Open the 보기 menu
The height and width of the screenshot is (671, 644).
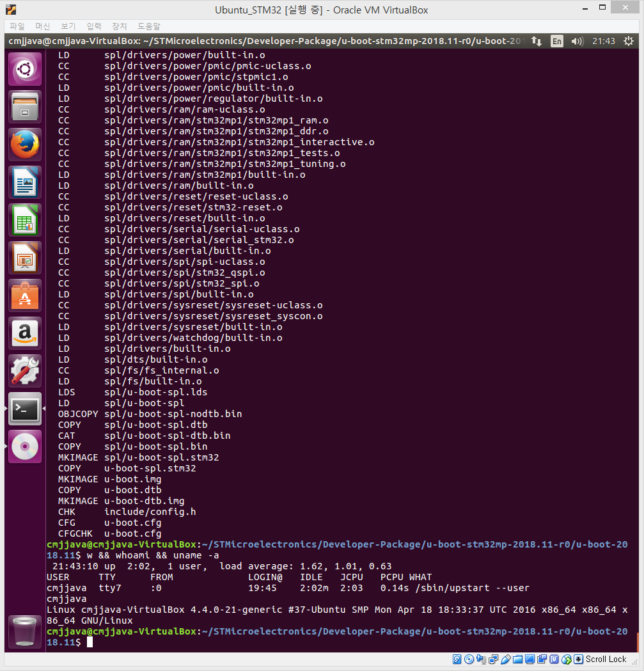(68, 26)
